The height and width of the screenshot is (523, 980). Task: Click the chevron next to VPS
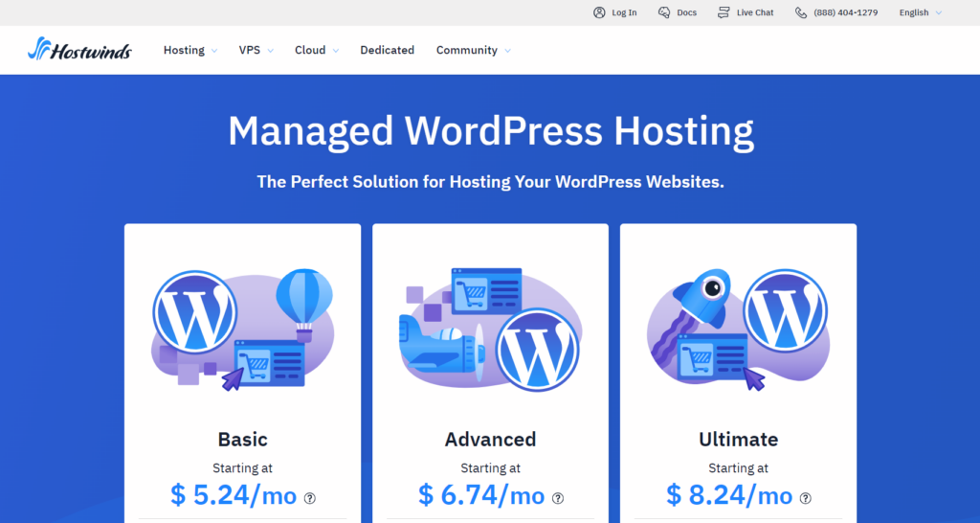pyautogui.click(x=271, y=51)
